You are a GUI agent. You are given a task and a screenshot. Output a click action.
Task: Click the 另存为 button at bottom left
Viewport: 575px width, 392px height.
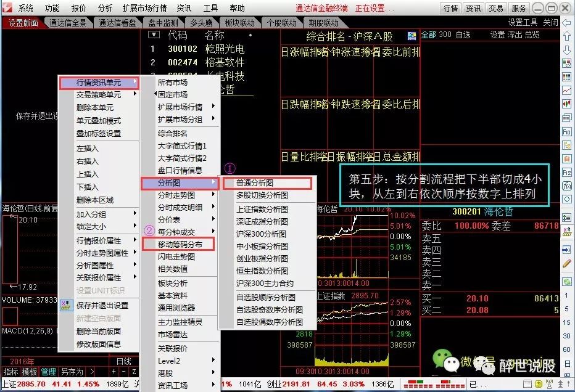[72, 372]
